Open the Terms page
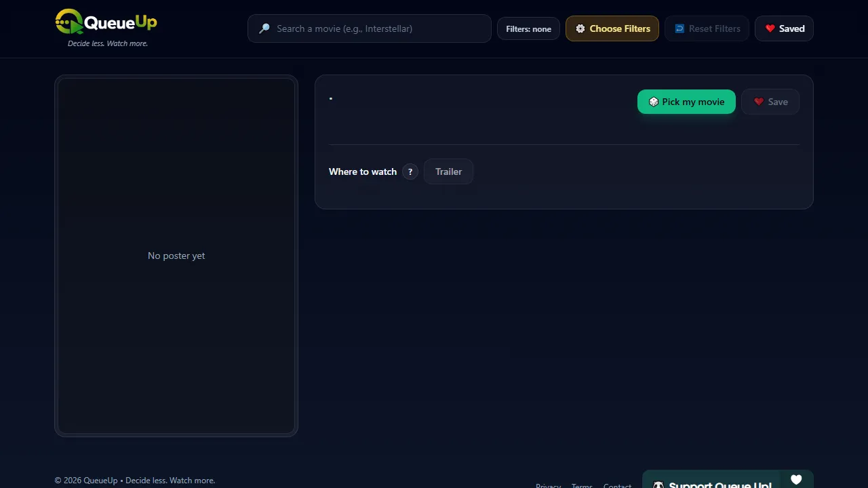 click(x=582, y=485)
